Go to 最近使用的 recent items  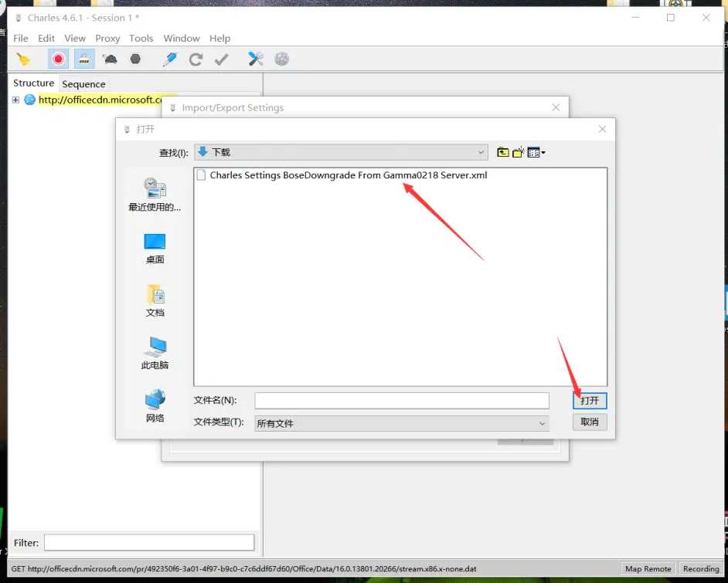155,195
